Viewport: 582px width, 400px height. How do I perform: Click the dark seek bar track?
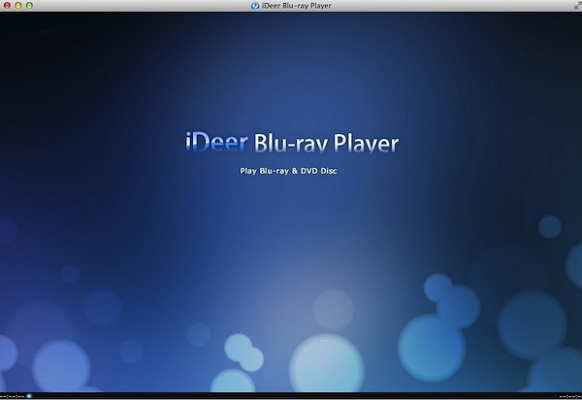(291, 396)
